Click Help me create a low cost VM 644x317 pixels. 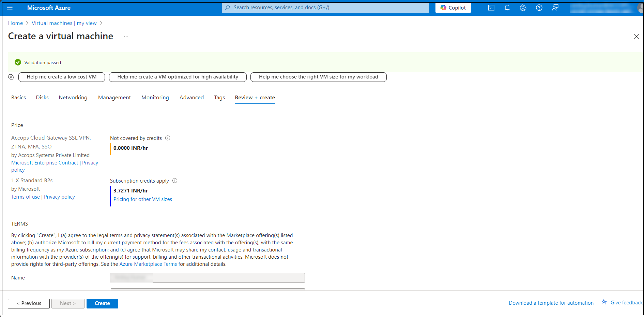pyautogui.click(x=62, y=77)
